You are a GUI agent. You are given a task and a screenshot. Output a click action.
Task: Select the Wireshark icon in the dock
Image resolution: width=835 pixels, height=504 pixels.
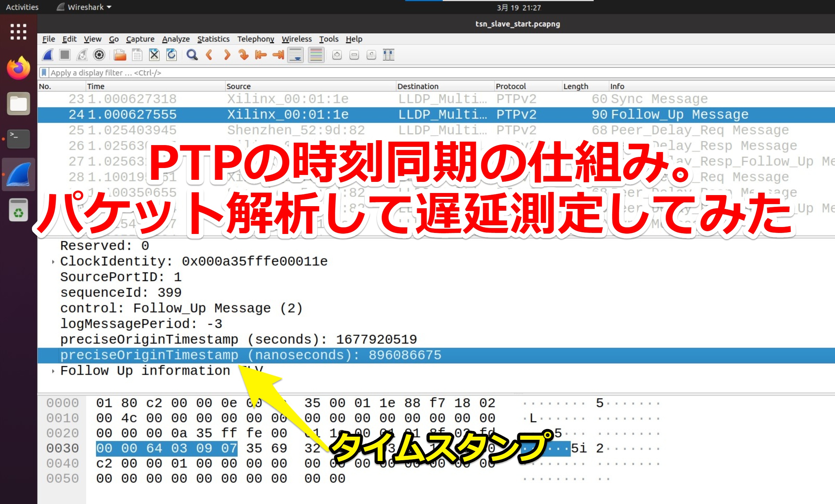[18, 175]
